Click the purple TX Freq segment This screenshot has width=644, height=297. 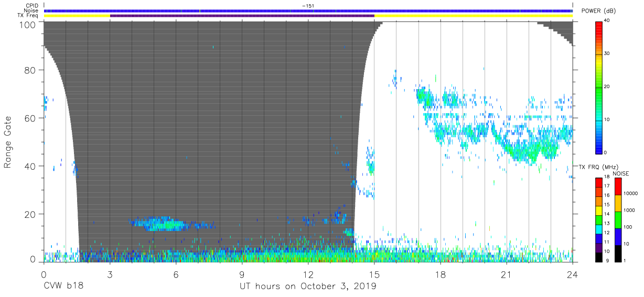242,16
